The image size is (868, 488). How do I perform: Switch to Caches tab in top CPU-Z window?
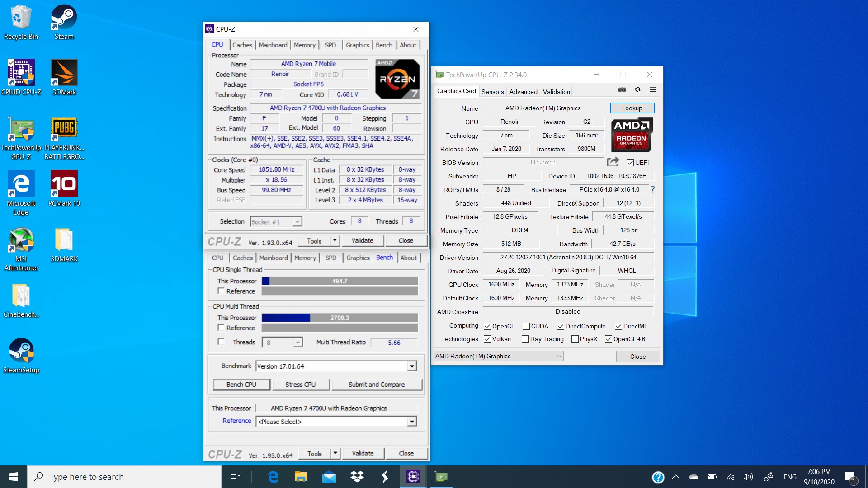pyautogui.click(x=242, y=45)
